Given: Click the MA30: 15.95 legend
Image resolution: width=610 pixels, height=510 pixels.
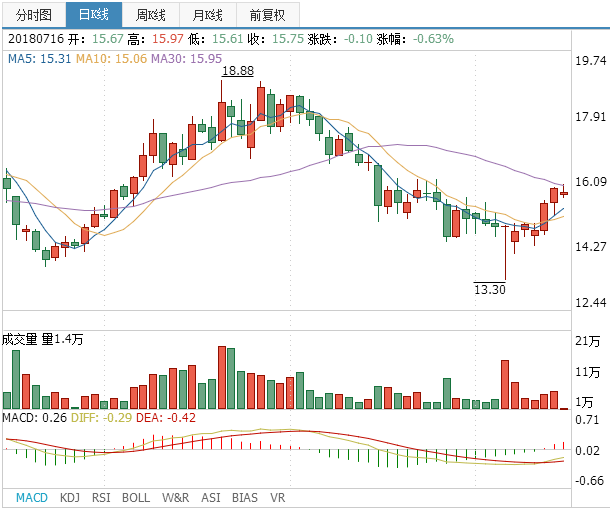Looking at the screenshot, I should tap(186, 59).
